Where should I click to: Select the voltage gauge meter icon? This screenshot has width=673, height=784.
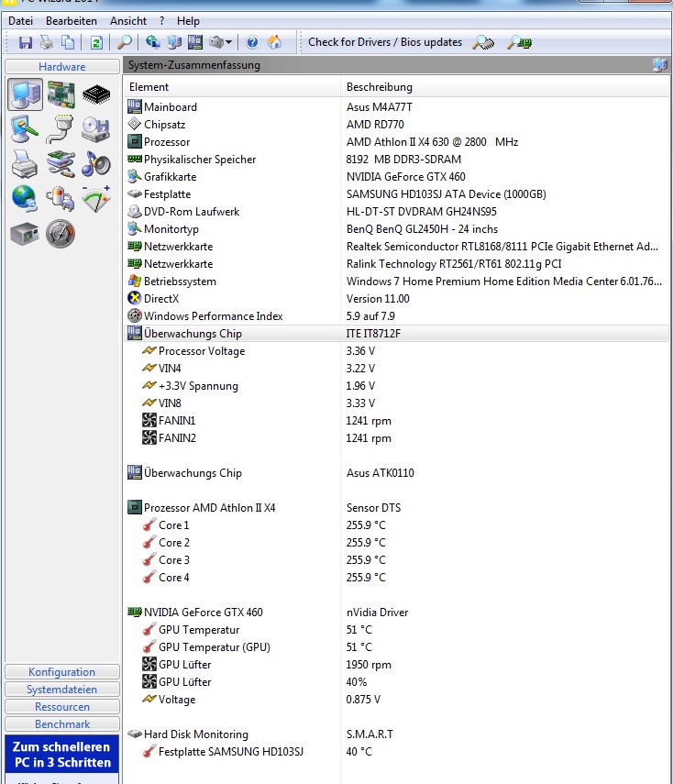click(96, 199)
